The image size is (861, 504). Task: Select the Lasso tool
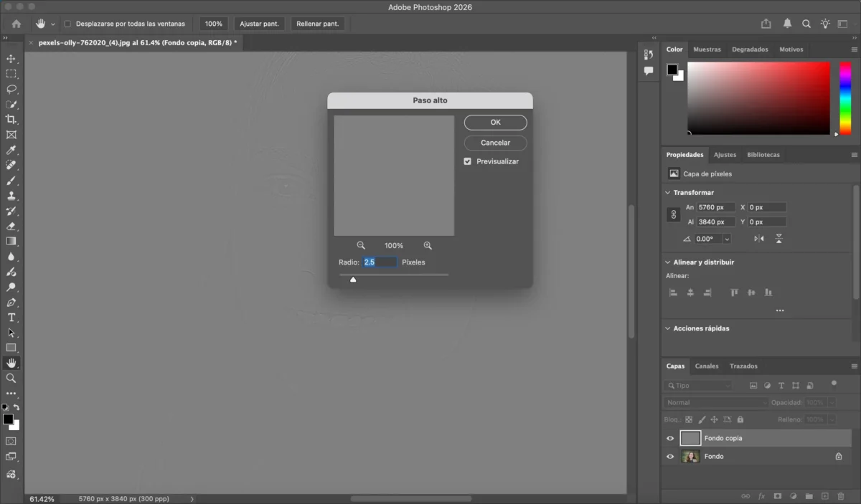click(11, 89)
